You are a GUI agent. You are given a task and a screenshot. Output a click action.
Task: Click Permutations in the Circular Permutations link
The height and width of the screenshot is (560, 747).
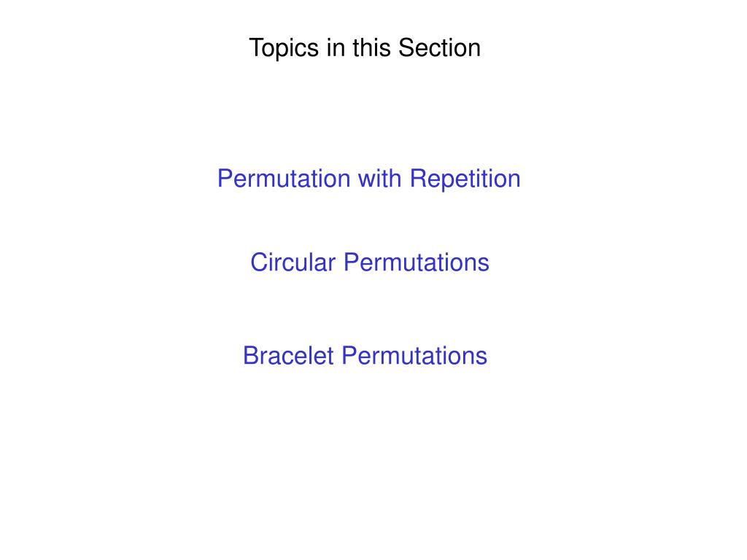pyautogui.click(x=417, y=262)
